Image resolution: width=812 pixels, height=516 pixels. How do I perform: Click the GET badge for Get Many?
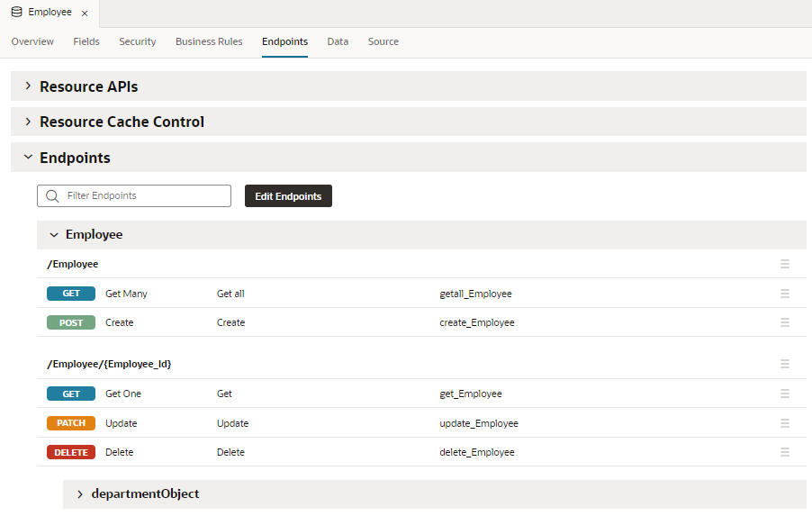[71, 294]
